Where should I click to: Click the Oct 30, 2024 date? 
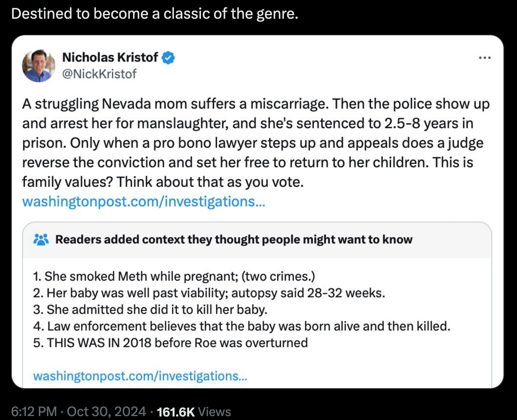[x=106, y=411]
